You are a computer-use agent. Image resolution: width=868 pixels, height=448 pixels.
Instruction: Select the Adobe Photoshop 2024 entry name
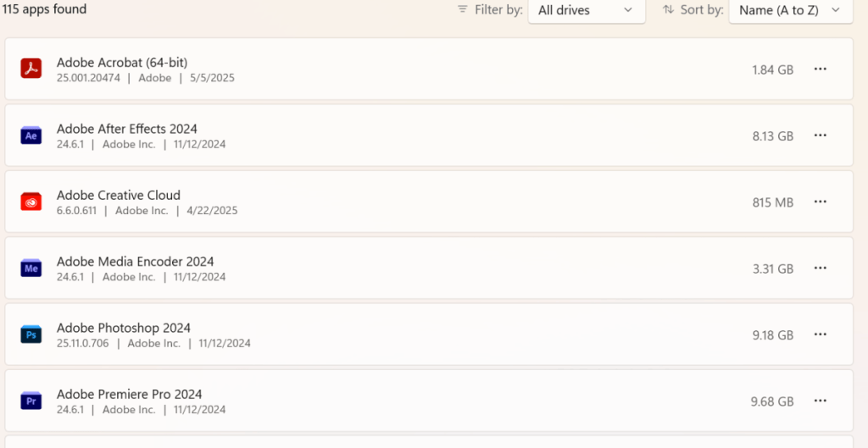coord(124,328)
